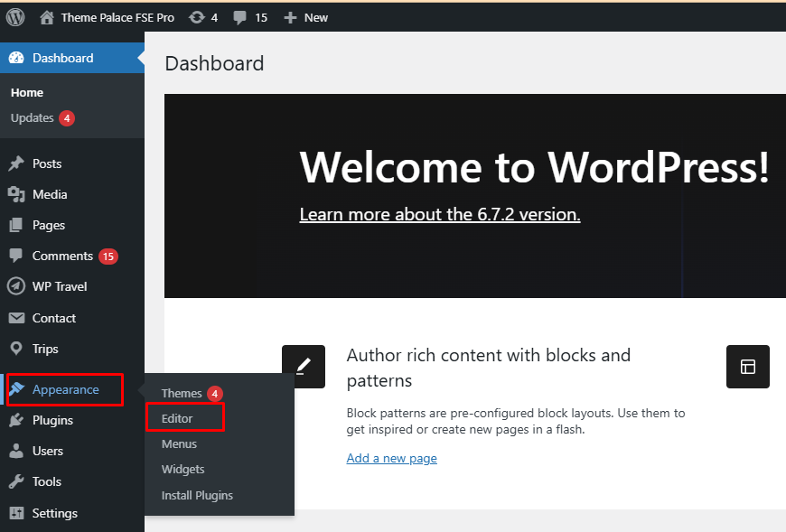The width and height of the screenshot is (786, 532).
Task: Click the layout icon tile
Action: tap(747, 367)
